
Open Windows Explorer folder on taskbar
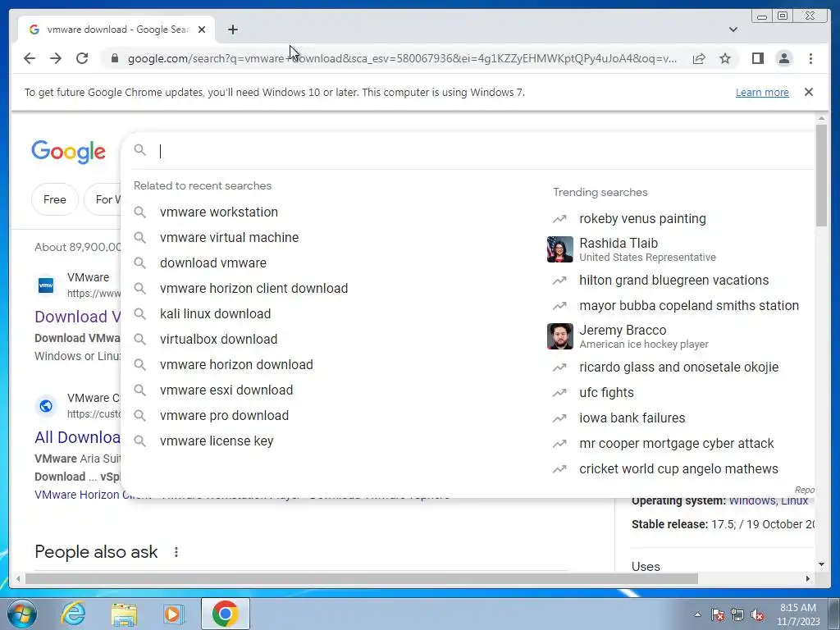click(124, 614)
